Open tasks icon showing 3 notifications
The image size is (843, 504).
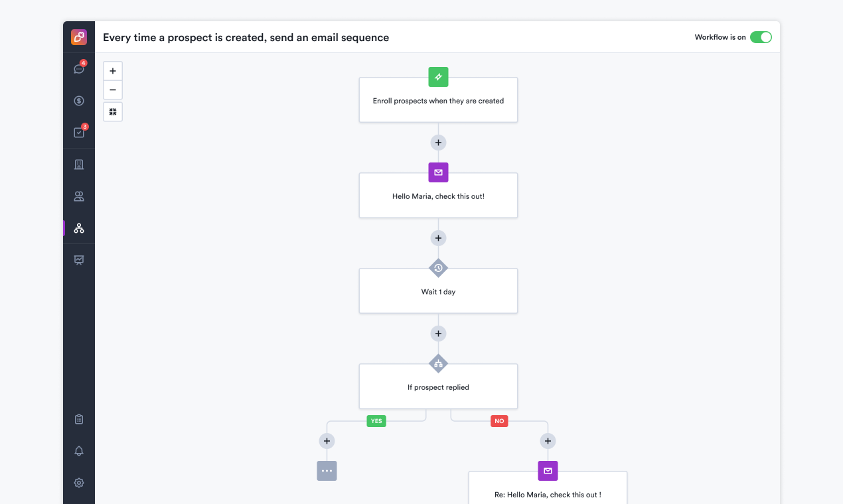coord(78,131)
